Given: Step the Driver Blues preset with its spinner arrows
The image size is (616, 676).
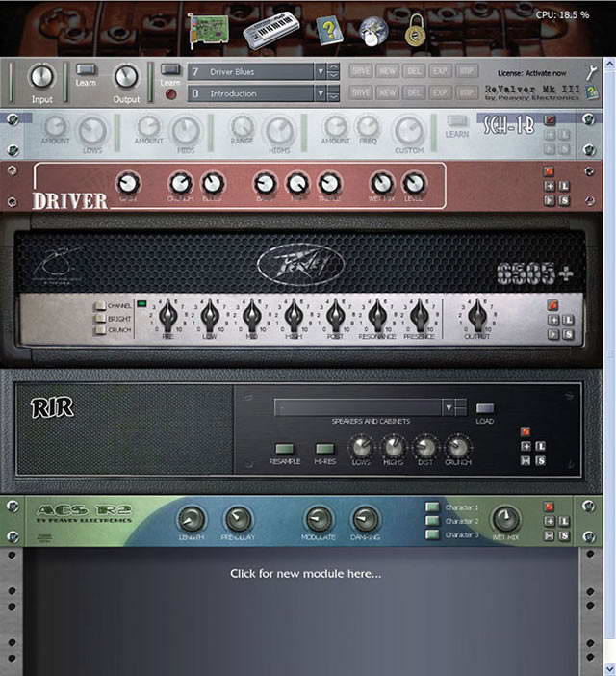Looking at the screenshot, I should [333, 71].
